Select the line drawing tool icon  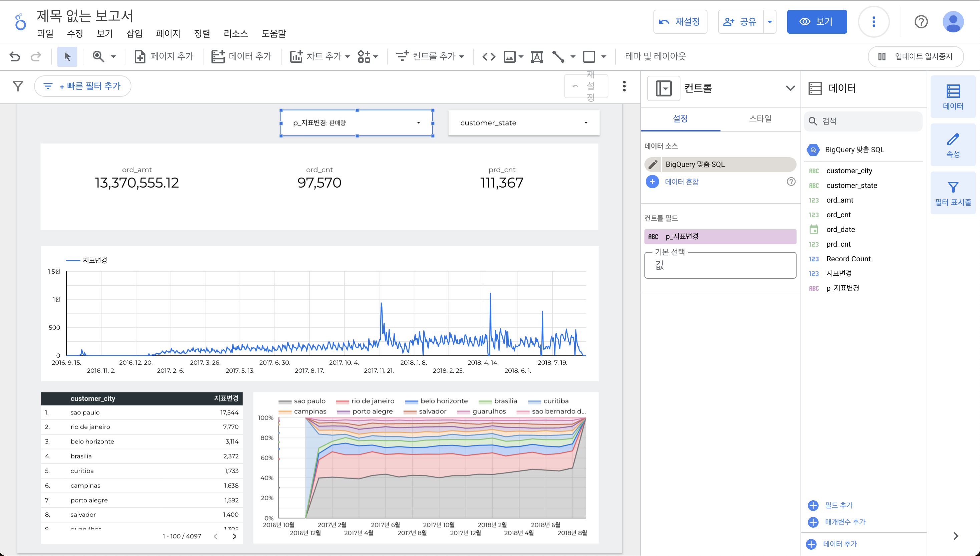(558, 56)
